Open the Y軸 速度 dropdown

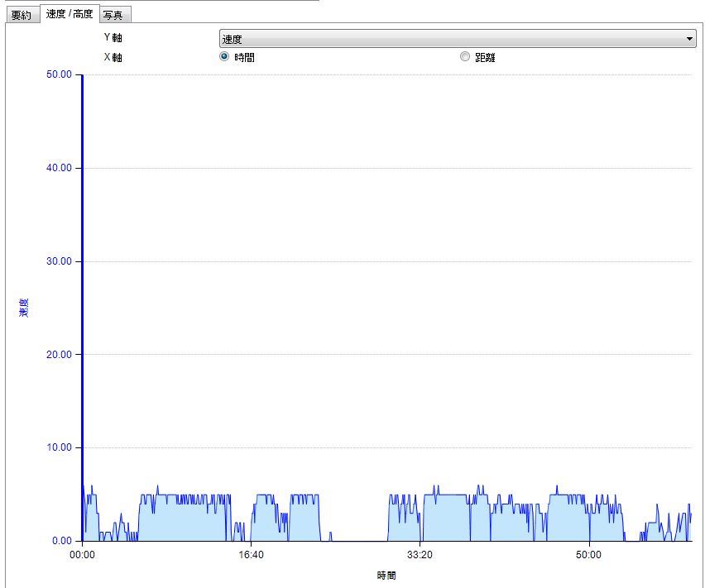point(458,39)
